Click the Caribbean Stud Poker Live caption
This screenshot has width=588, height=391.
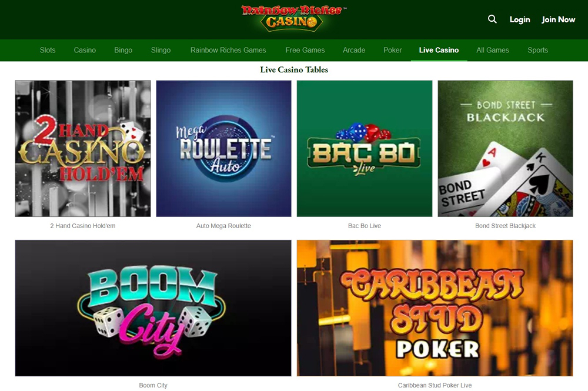pyautogui.click(x=435, y=385)
